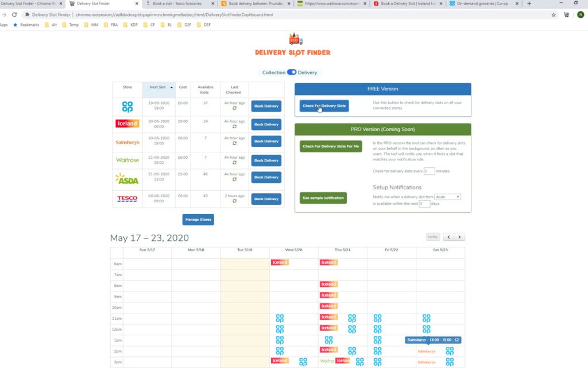This screenshot has height=368, width=588.
Task: Click the refresh icon in Co-op row
Action: (x=234, y=108)
